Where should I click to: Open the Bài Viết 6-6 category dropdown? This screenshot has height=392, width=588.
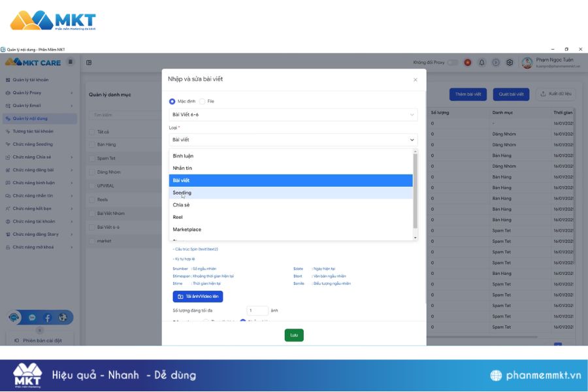pyautogui.click(x=293, y=115)
